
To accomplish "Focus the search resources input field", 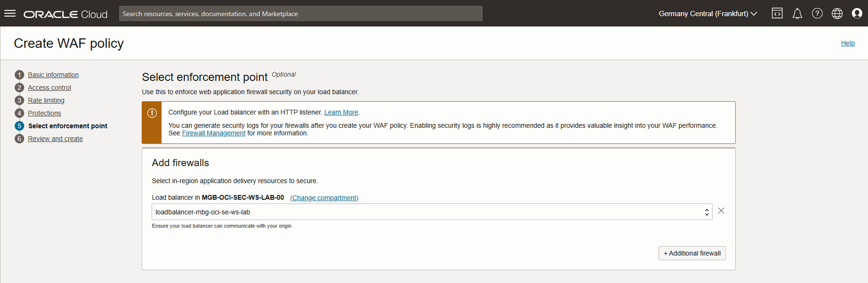I will 301,14.
